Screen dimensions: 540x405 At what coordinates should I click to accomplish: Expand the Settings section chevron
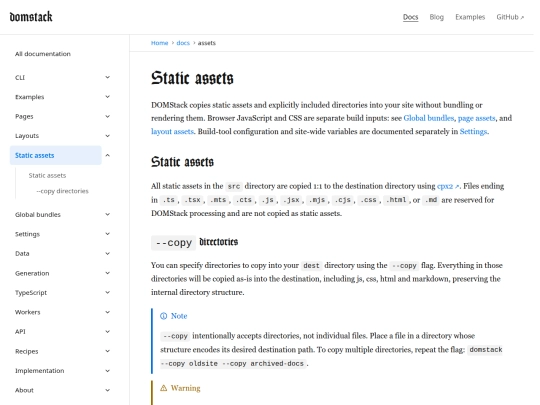click(x=107, y=234)
